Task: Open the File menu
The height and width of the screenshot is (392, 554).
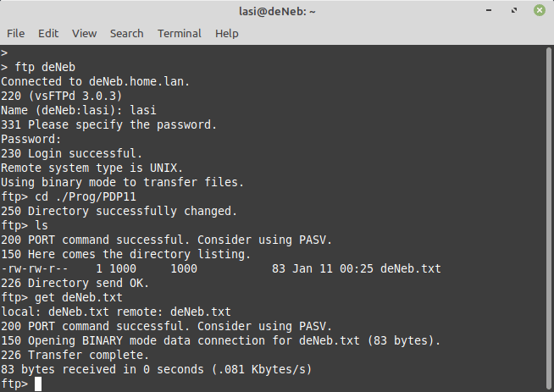Action: [x=15, y=33]
